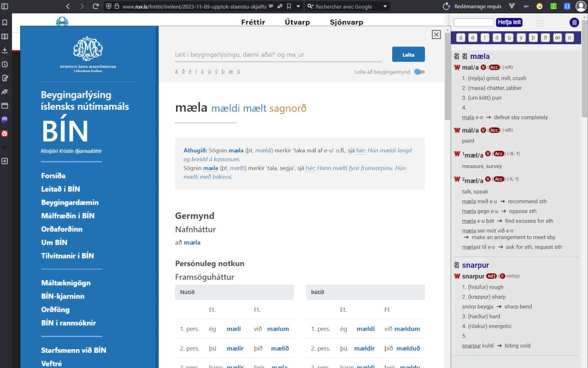Open Orðföng link in sidebar
The height and width of the screenshot is (368, 588).
tap(56, 310)
